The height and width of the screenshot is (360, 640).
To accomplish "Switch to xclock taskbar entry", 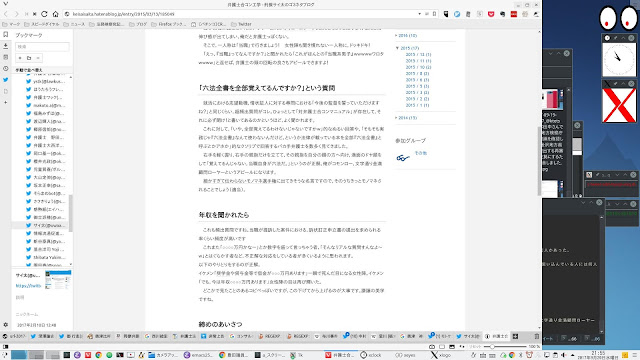I will tap(371, 355).
